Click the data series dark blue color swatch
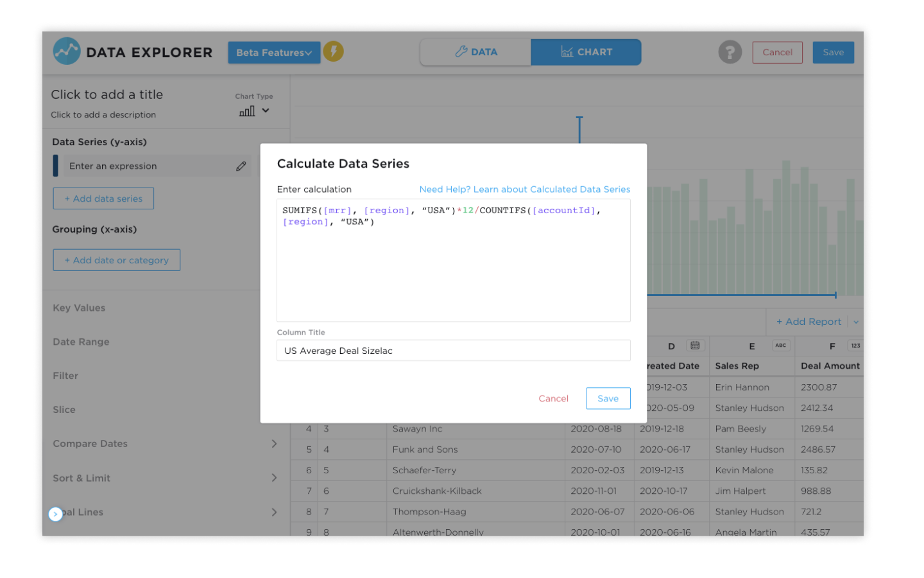924x578 pixels. click(x=56, y=166)
